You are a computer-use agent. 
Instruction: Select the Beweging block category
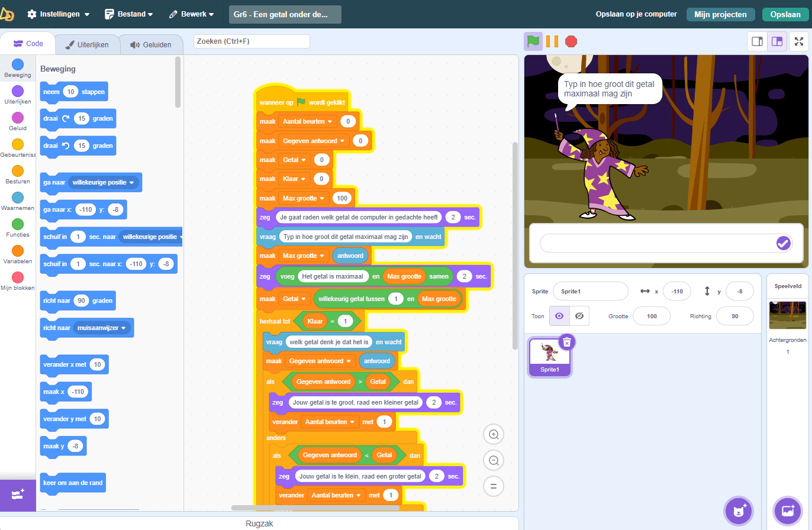tap(18, 68)
